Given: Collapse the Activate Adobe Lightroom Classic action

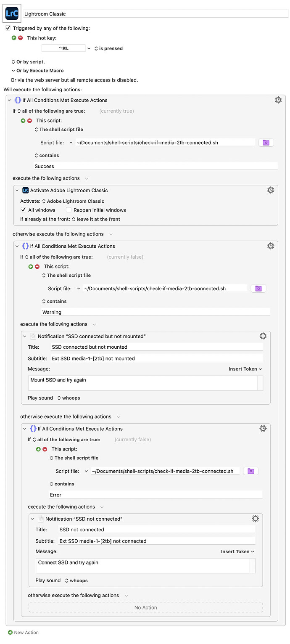Looking at the screenshot, I should (x=17, y=191).
